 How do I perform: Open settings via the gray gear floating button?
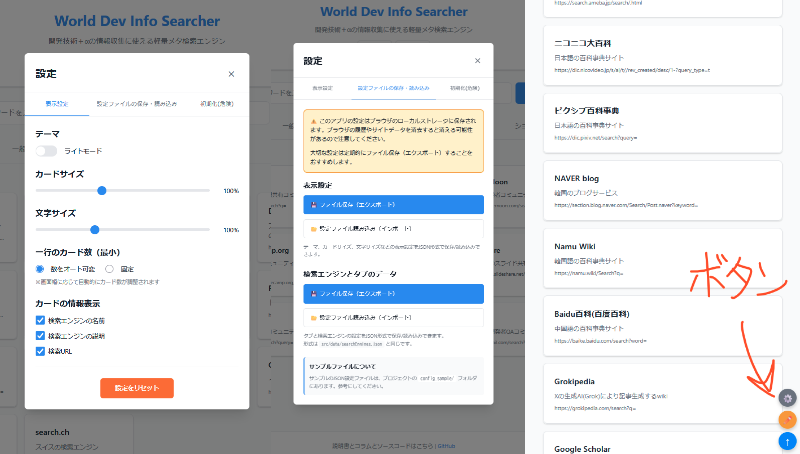(787, 398)
